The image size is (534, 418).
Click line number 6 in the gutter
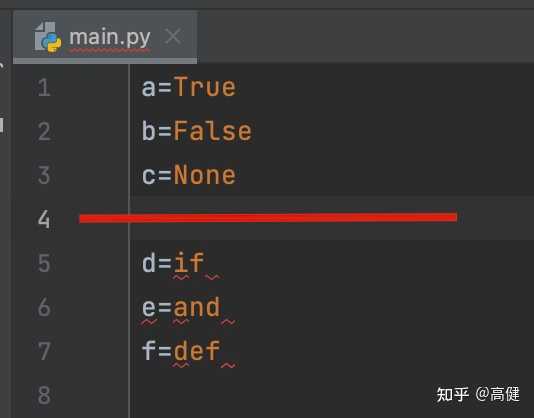[x=44, y=307]
